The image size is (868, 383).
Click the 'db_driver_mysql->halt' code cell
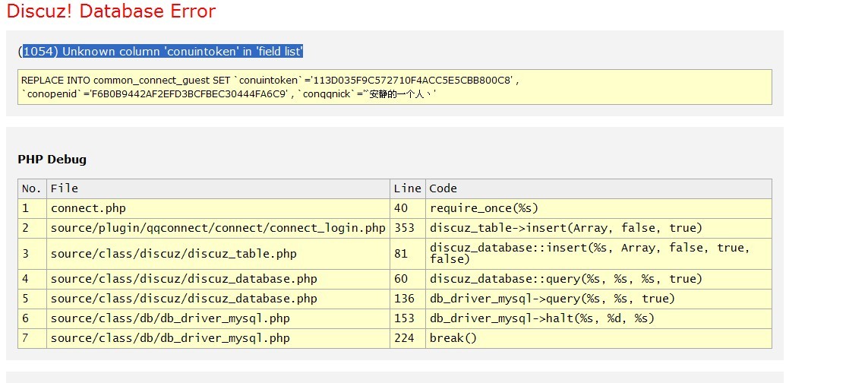(x=541, y=318)
